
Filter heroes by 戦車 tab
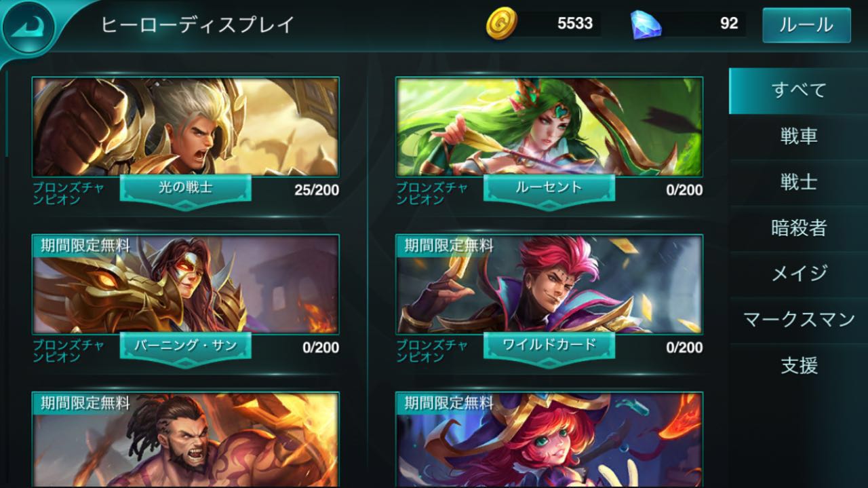(x=798, y=136)
